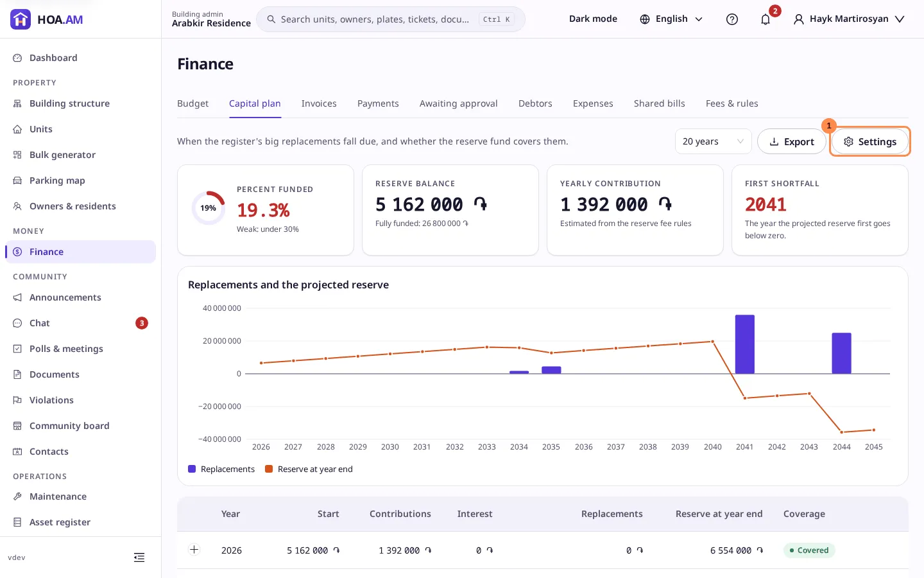The height and width of the screenshot is (578, 924).
Task: Toggle Reserve at year end legend series
Action: 309,469
